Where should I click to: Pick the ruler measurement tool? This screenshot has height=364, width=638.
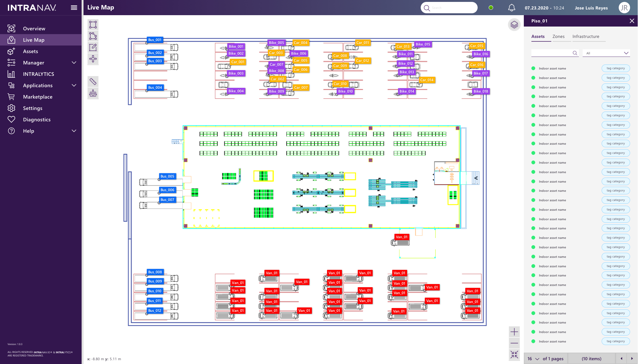[x=93, y=82]
